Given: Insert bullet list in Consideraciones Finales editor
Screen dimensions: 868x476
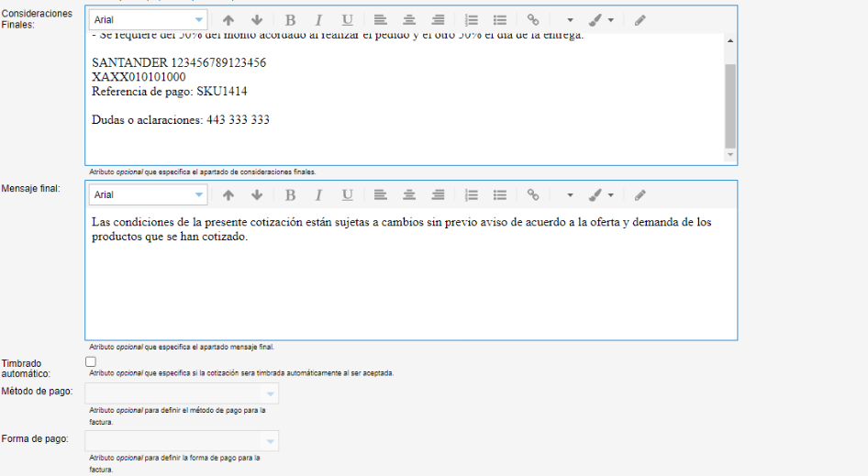Looking at the screenshot, I should point(499,19).
